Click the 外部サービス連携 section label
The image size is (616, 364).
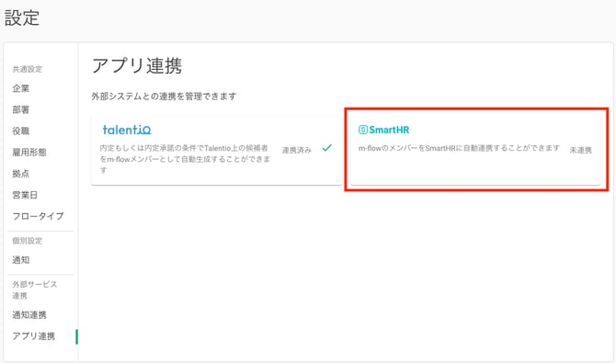[35, 290]
